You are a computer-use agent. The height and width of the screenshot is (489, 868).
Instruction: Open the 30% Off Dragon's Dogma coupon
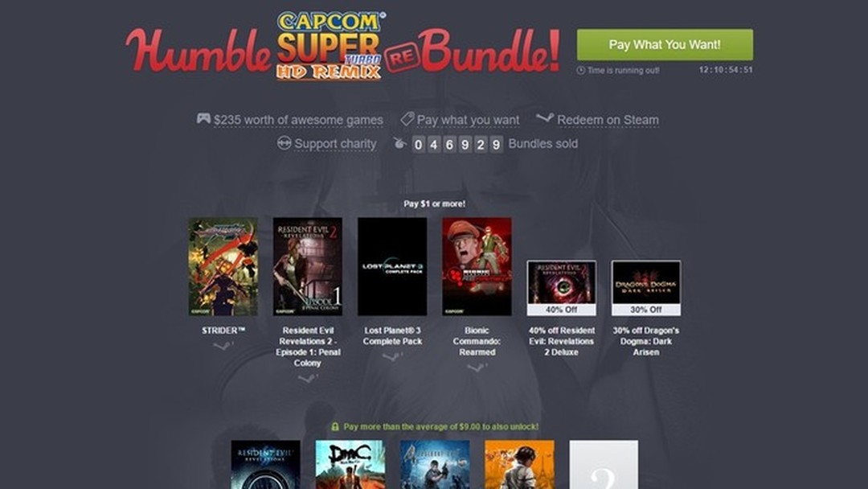pos(646,288)
